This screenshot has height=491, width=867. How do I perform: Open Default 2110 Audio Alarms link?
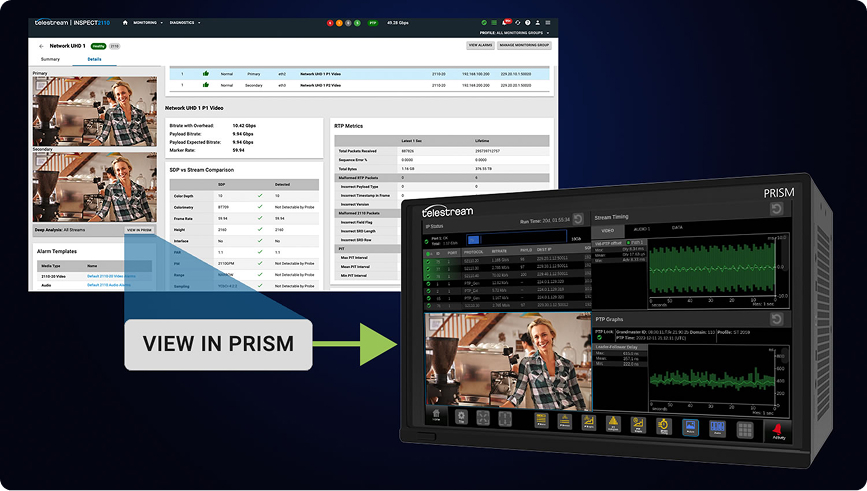point(109,285)
